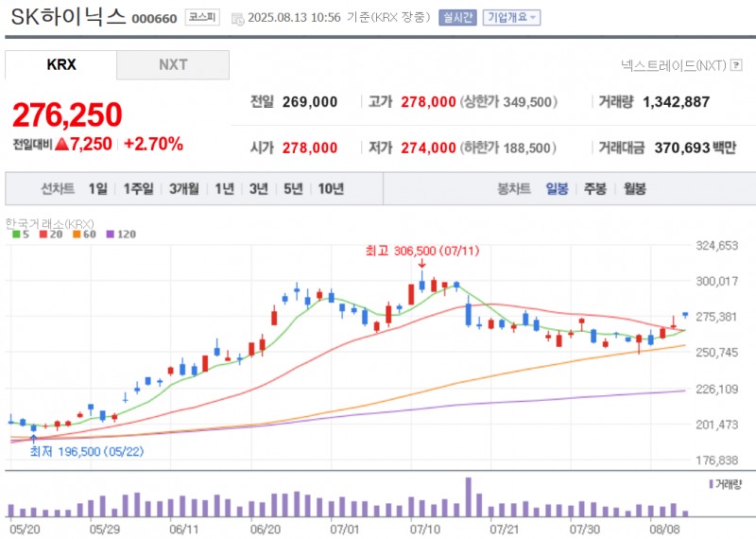Click the purple 120-day moving average legend
The width and height of the screenshot is (756, 539).
[121, 235]
